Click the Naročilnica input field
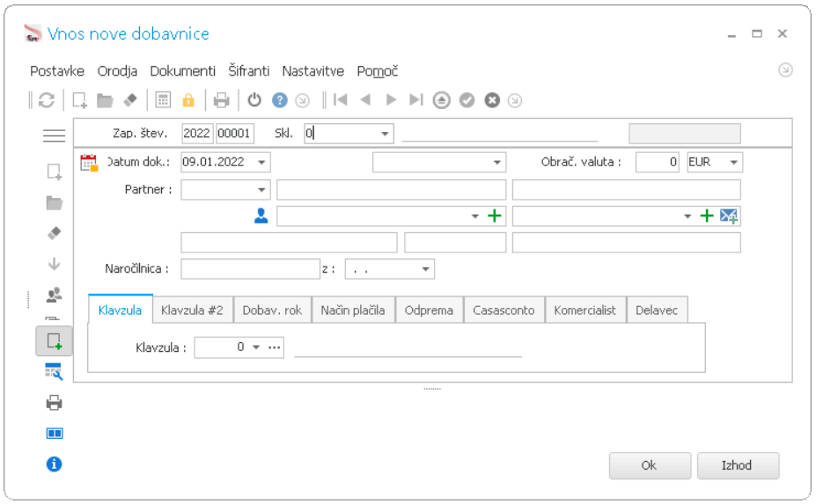 [x=250, y=269]
